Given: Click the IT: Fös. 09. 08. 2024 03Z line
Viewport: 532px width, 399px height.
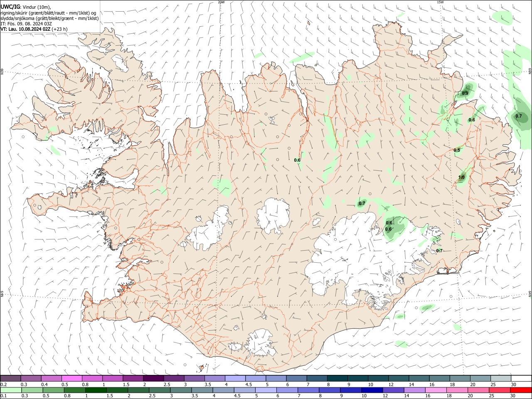Looking at the screenshot, I should coord(26,24).
